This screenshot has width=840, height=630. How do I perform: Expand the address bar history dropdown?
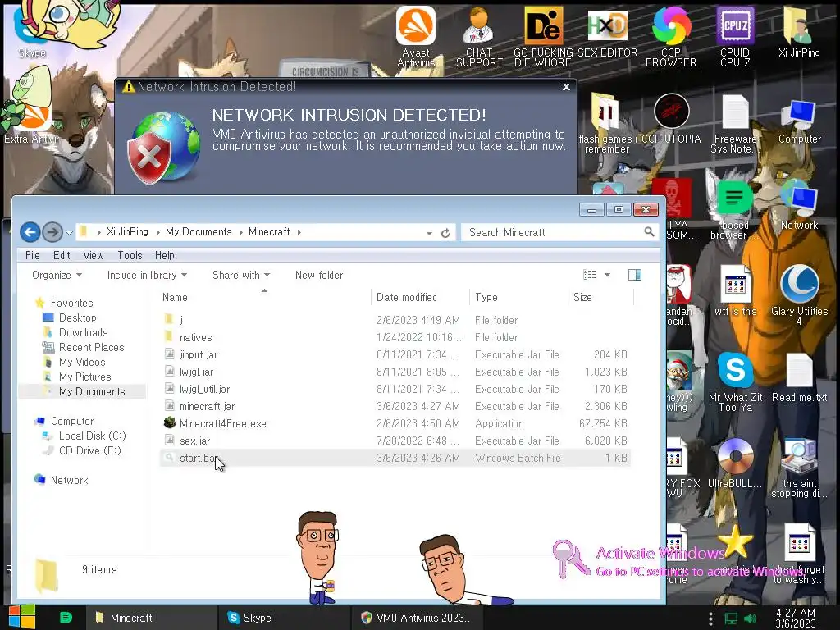[x=429, y=233]
